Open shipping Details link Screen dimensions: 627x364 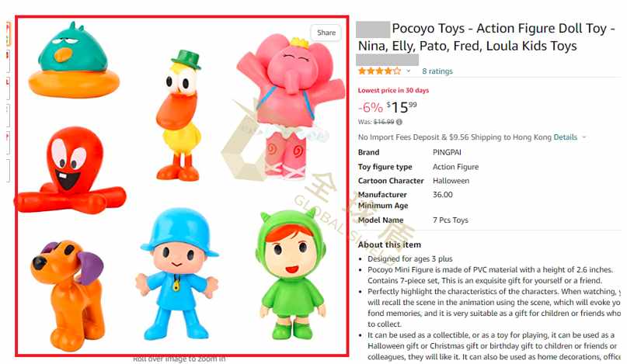pos(565,137)
